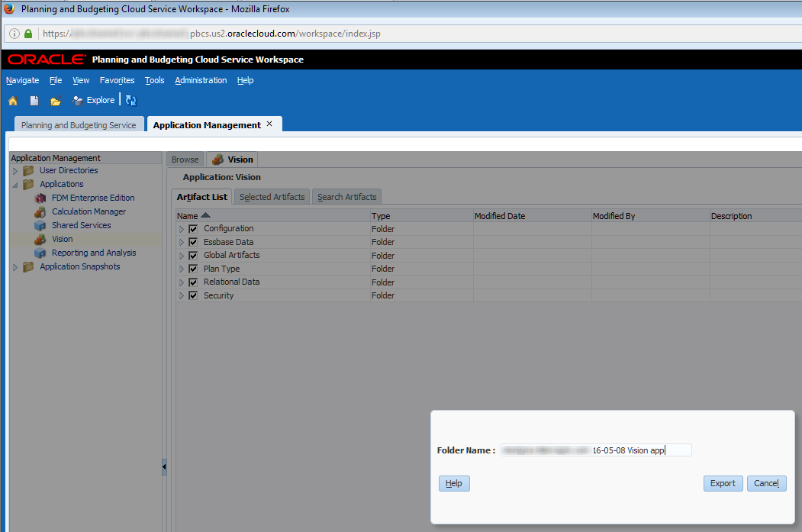Image resolution: width=802 pixels, height=532 pixels.
Task: Open the Favorites menu
Action: pyautogui.click(x=117, y=80)
